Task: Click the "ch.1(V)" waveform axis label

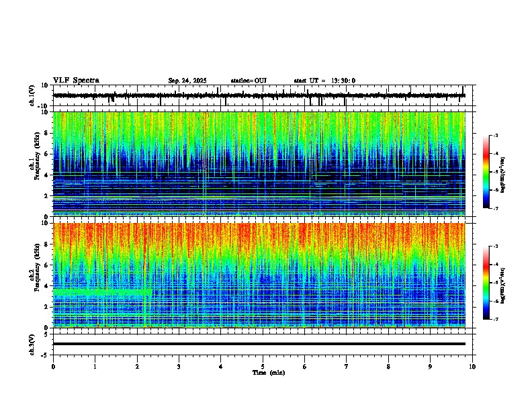Action: pyautogui.click(x=32, y=95)
